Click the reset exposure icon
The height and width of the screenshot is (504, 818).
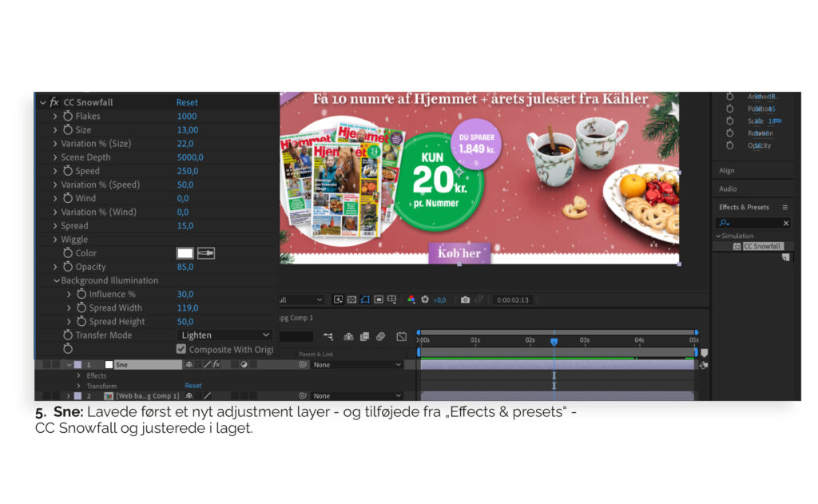pos(425,300)
